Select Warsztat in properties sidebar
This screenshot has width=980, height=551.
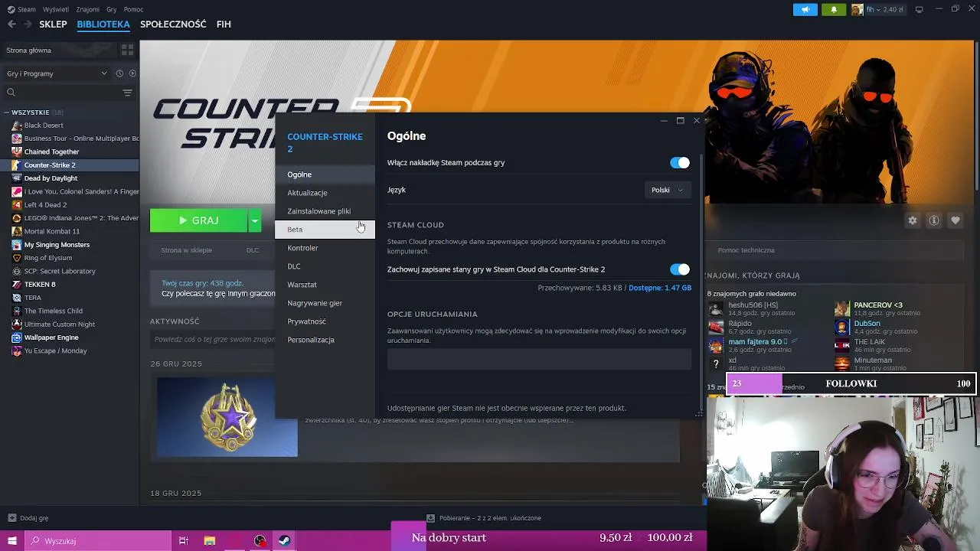coord(325,285)
